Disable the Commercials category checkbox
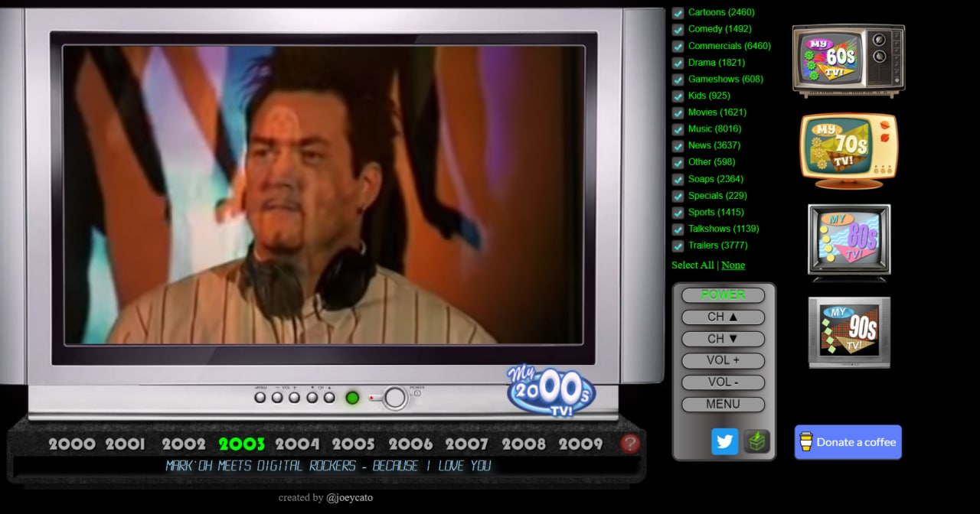 (x=678, y=47)
